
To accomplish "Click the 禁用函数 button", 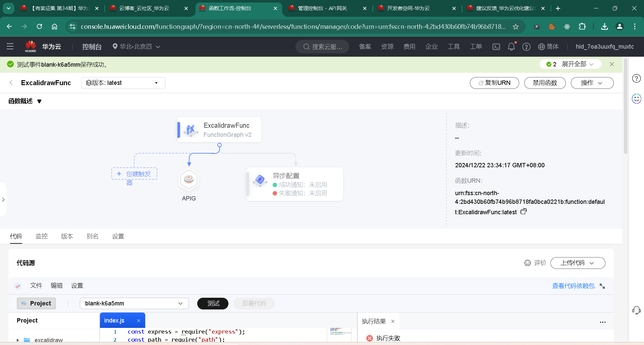I will [x=545, y=83].
